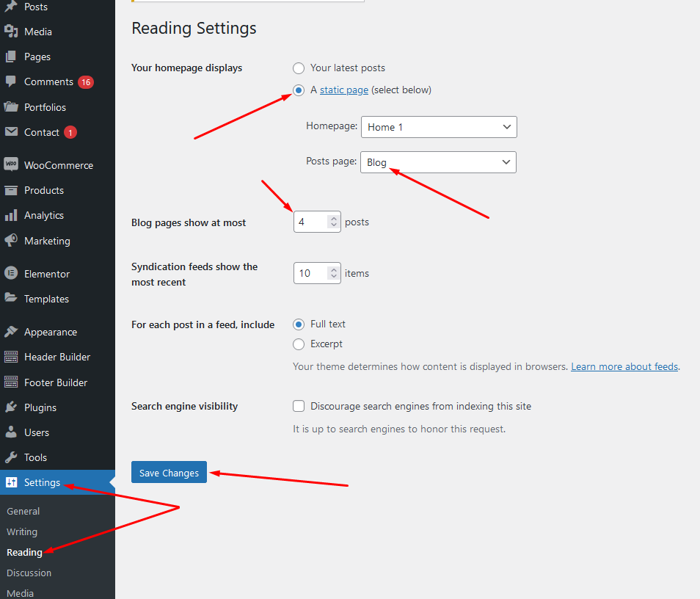Image resolution: width=700 pixels, height=599 pixels.
Task: Click the Analytics bar chart icon
Action: [x=11, y=215]
